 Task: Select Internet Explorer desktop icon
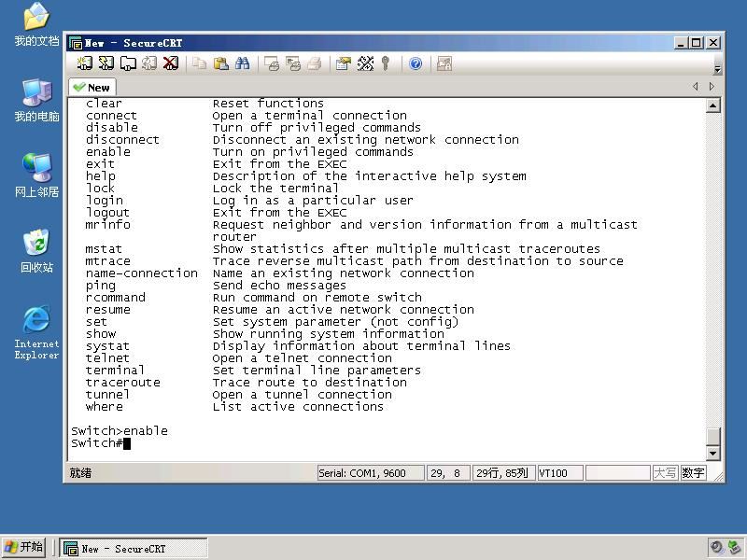tap(36, 332)
